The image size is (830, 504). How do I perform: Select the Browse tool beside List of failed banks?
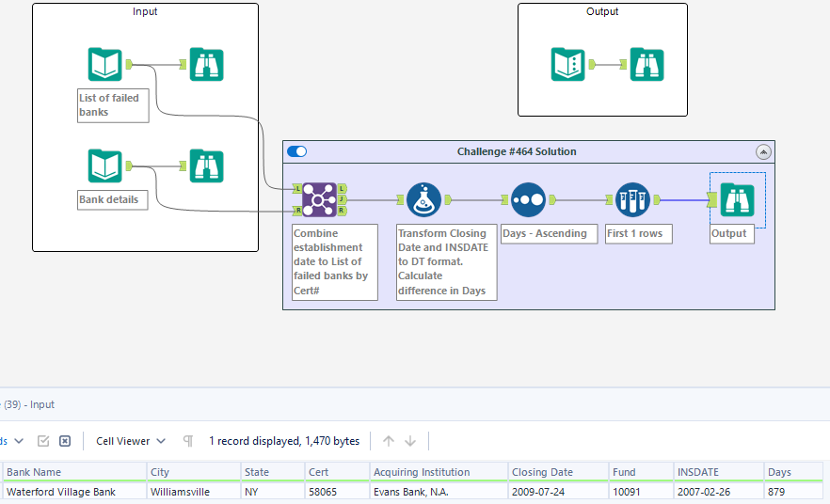[x=206, y=65]
